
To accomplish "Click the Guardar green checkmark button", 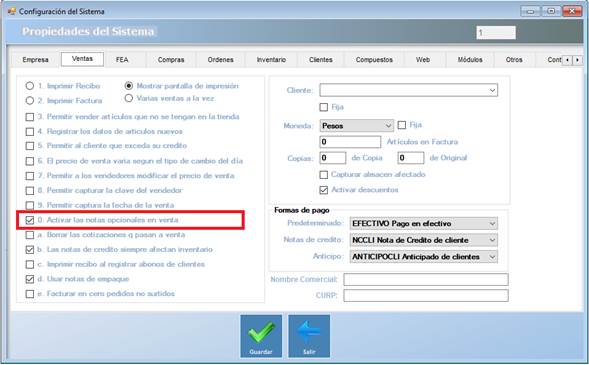I will coord(261,336).
